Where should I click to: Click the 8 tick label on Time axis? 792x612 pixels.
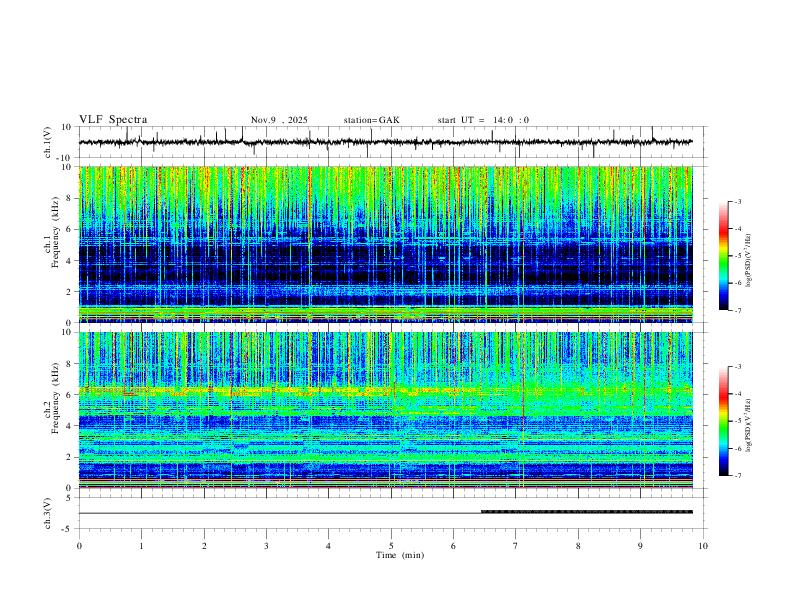tap(578, 546)
